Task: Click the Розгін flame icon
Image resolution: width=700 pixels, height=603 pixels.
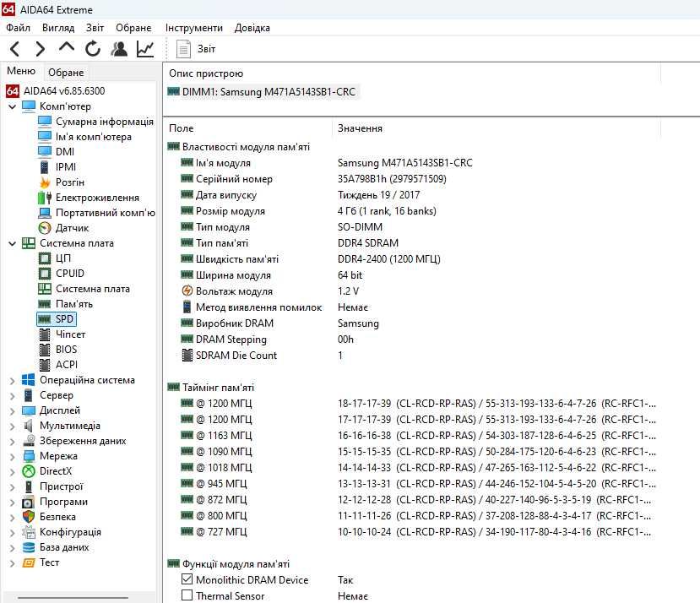Action: point(45,182)
